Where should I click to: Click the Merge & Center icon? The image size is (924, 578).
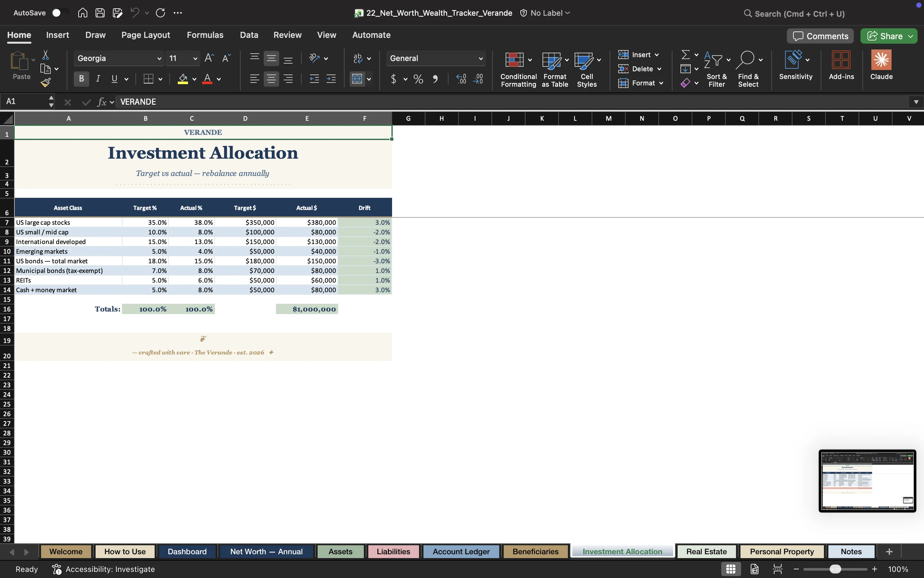click(357, 79)
